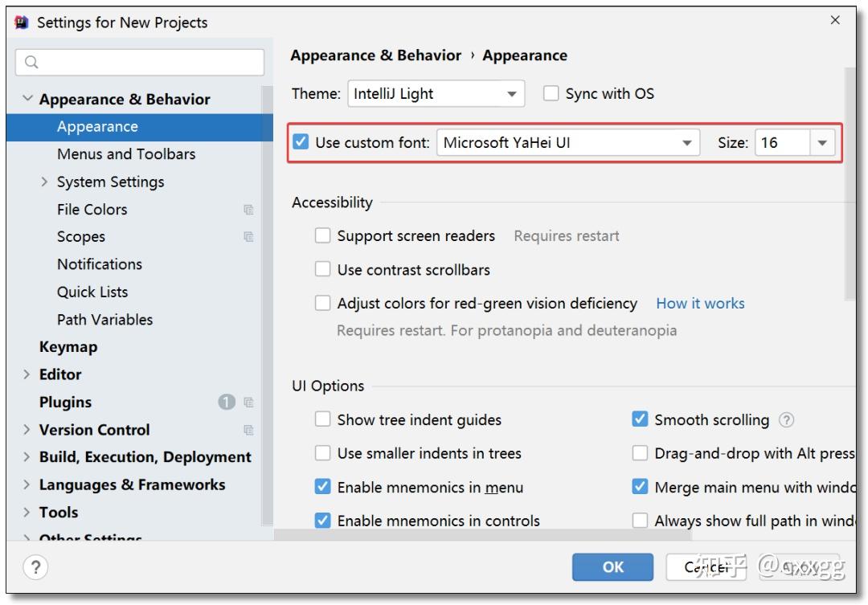This screenshot has height=605, width=868.
Task: Click the OK button
Action: 612,566
